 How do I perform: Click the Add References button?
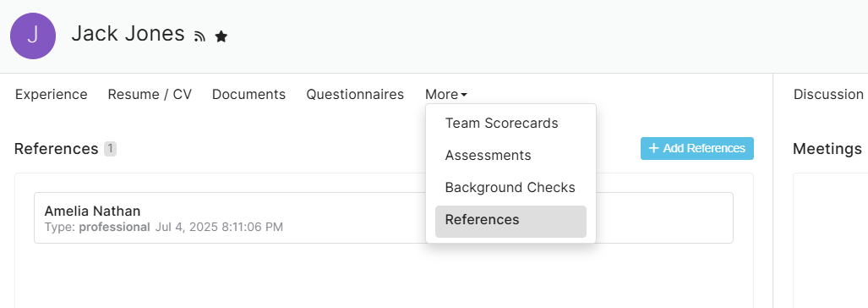(x=697, y=148)
